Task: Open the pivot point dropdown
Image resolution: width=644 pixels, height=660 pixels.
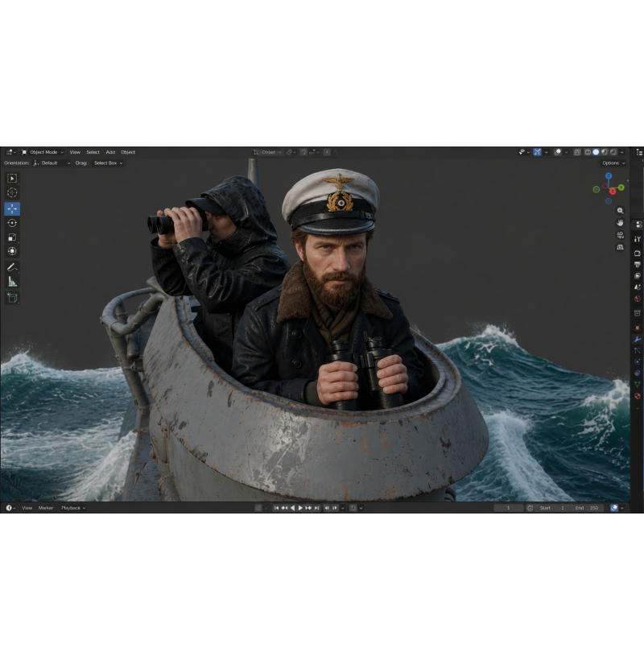Action: click(x=291, y=152)
